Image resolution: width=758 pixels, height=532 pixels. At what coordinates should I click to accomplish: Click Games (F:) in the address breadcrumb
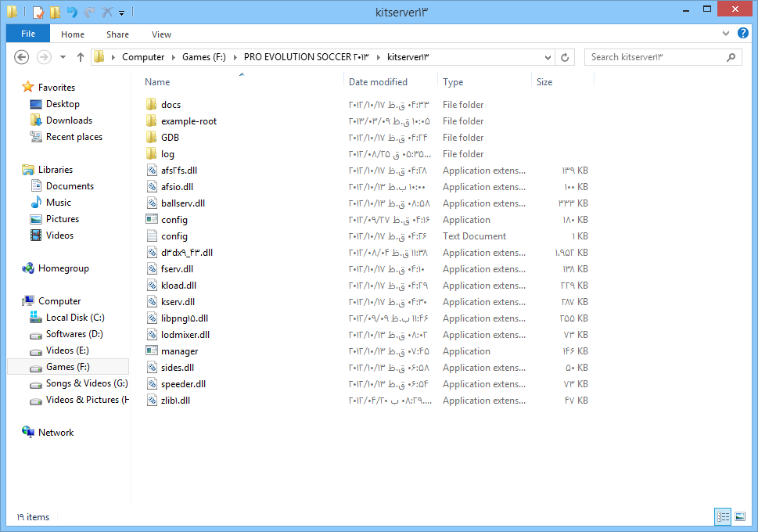pos(202,57)
